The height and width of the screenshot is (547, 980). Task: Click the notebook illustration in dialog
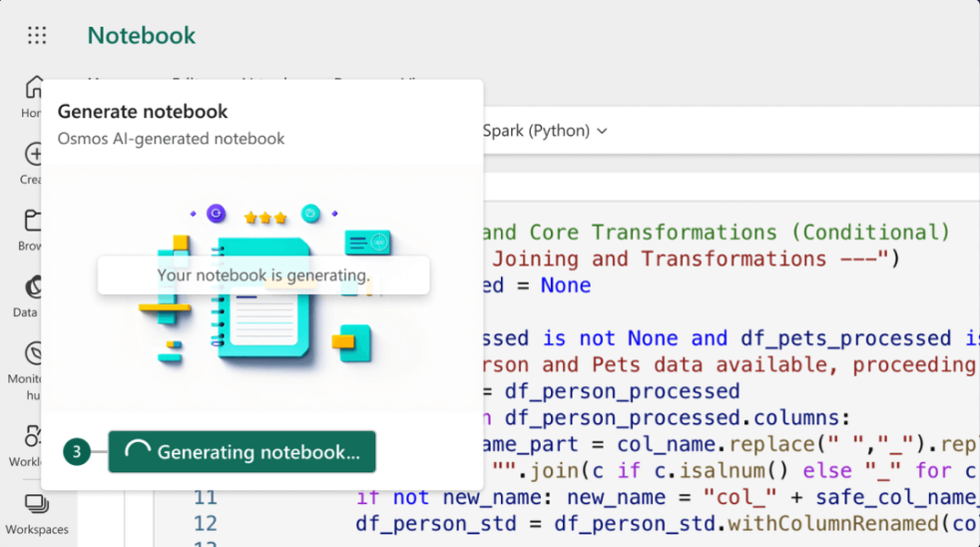pyautogui.click(x=263, y=288)
